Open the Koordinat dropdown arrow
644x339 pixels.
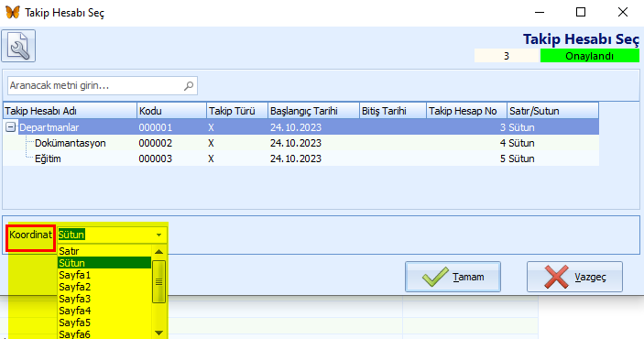coord(159,235)
